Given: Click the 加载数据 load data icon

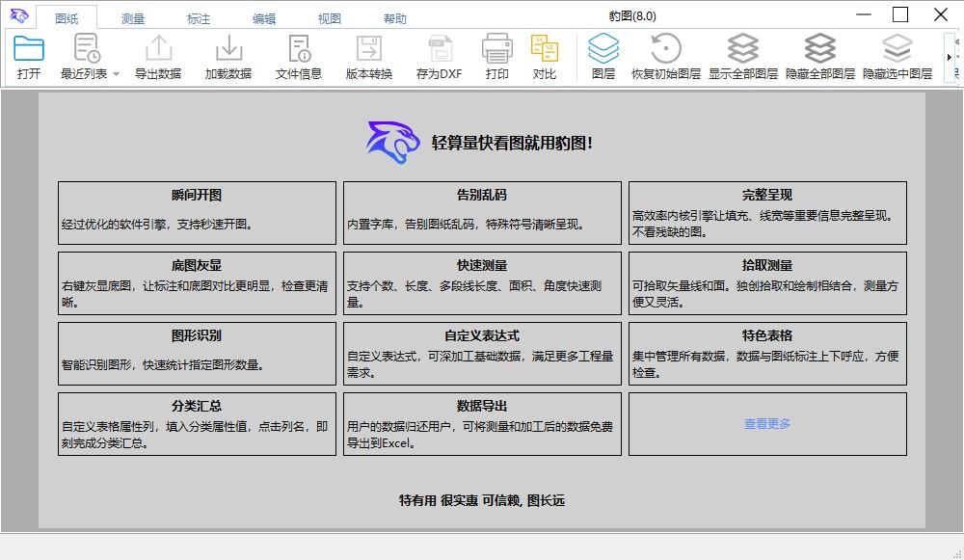Looking at the screenshot, I should [228, 55].
